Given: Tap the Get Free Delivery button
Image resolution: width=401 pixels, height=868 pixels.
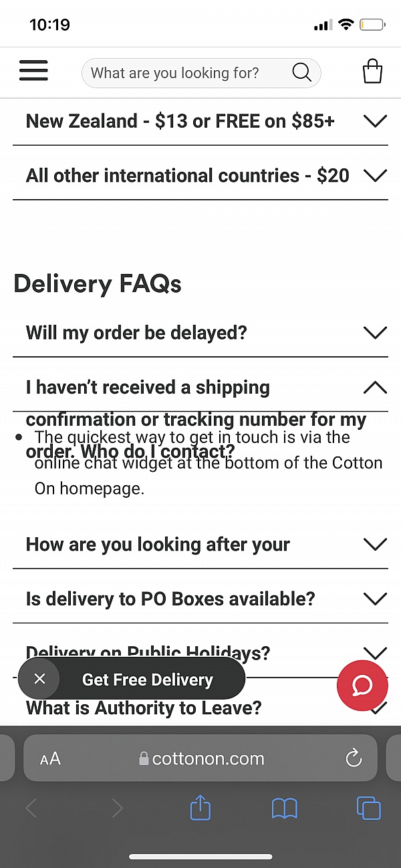Looking at the screenshot, I should (x=148, y=680).
